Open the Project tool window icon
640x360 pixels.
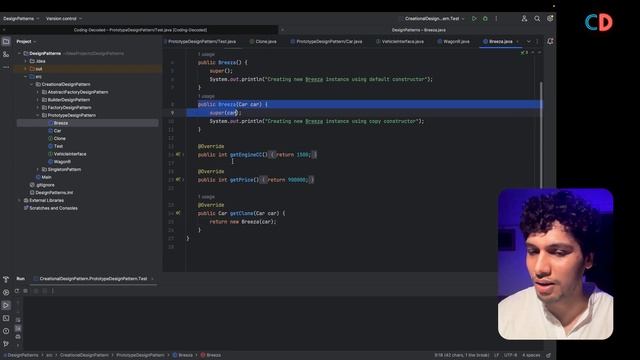point(6,41)
